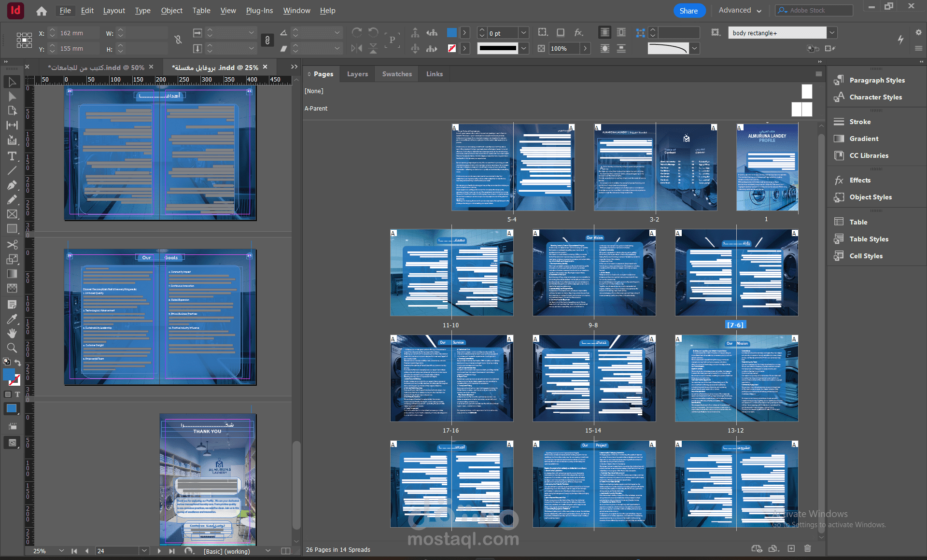The image size is (927, 560).
Task: Select the Scissors tool
Action: tap(12, 245)
